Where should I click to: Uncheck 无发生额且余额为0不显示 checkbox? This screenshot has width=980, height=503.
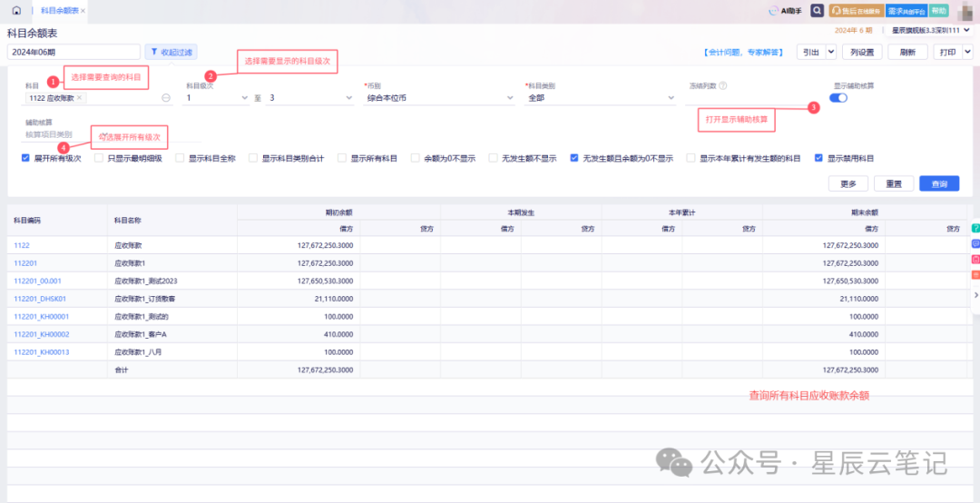(574, 158)
